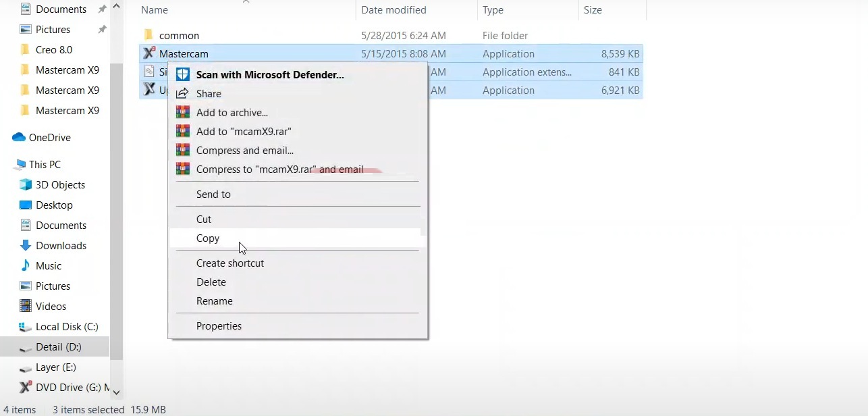The width and height of the screenshot is (868, 416).
Task: Click 3 items selected 15.9 MB status
Action: [109, 410]
